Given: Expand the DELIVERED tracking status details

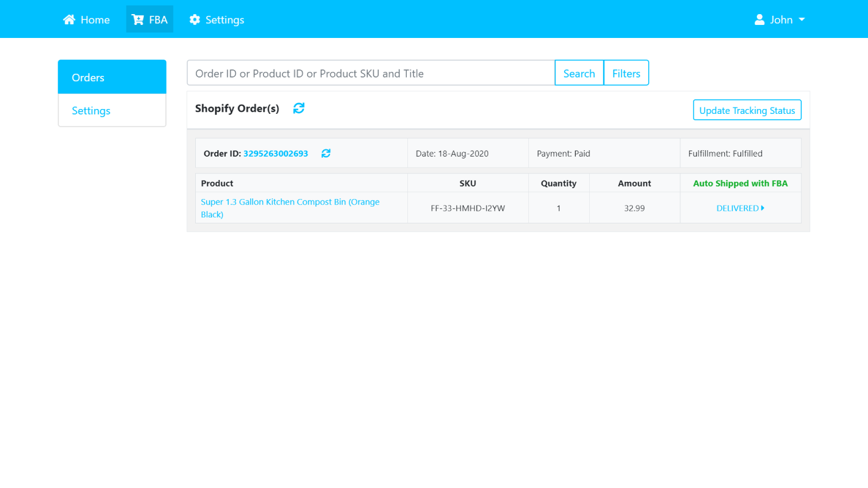Looking at the screenshot, I should click(x=763, y=208).
